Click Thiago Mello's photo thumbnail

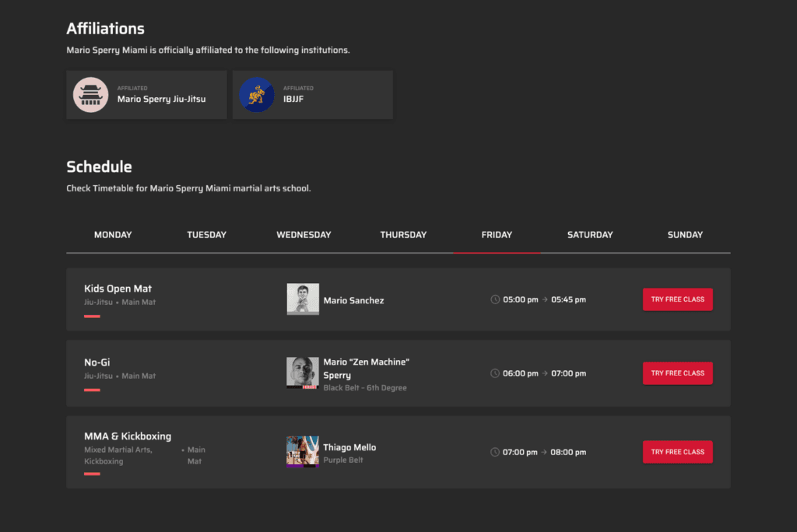[x=303, y=452]
